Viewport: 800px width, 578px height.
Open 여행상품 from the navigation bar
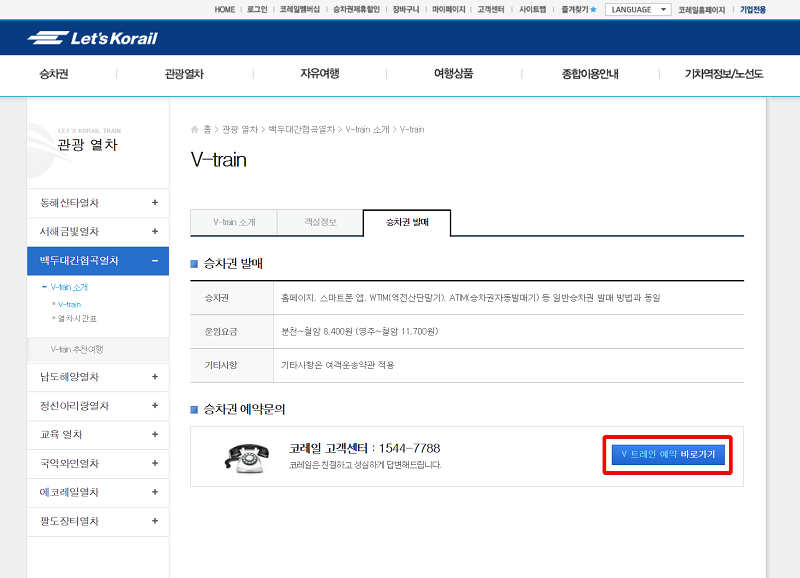[x=447, y=74]
